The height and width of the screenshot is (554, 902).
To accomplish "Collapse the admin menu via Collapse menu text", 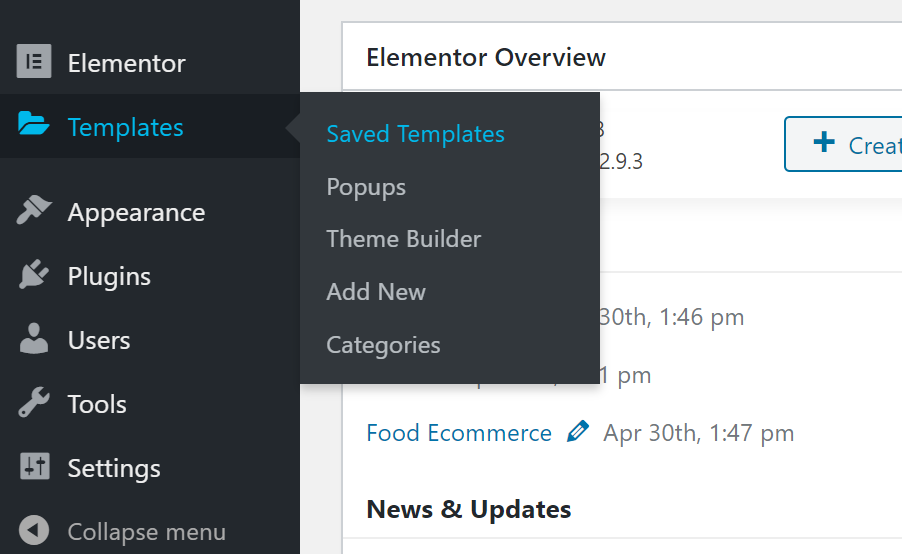I will tap(147, 532).
